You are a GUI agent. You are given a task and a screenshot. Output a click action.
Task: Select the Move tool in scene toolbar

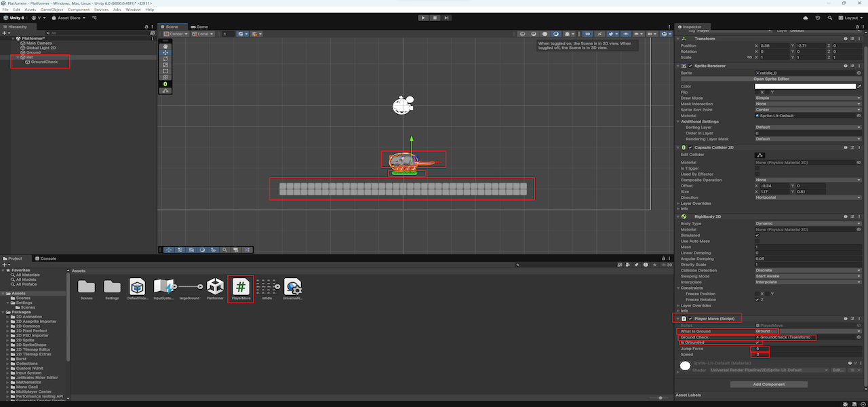tap(165, 52)
